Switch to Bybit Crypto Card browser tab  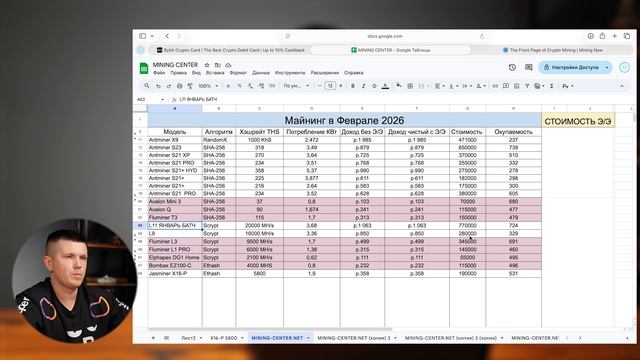(x=231, y=50)
